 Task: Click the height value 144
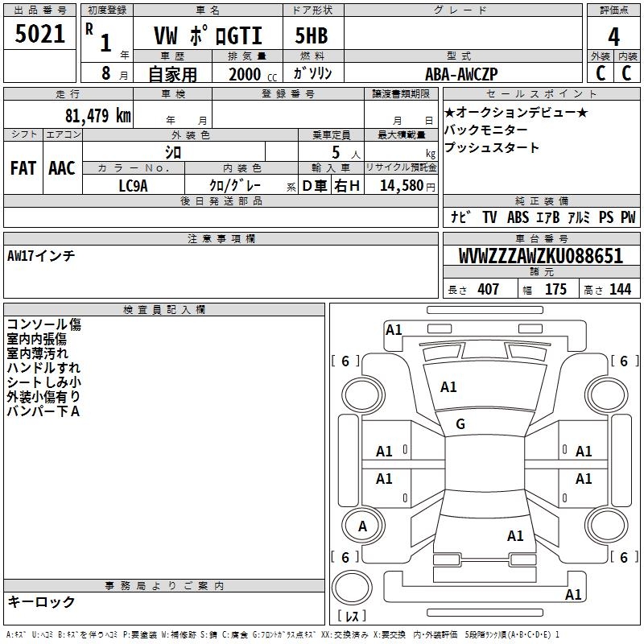pyautogui.click(x=620, y=289)
